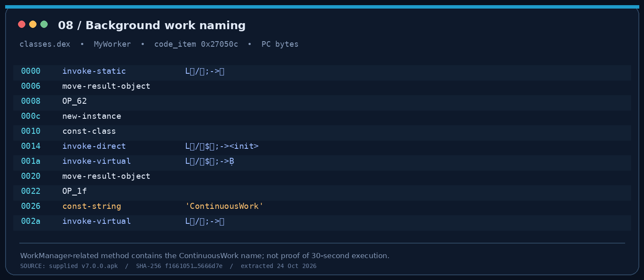Viewport: 644px width, 280px height.
Task: Select offset 001a in the listing
Action: 31,161
